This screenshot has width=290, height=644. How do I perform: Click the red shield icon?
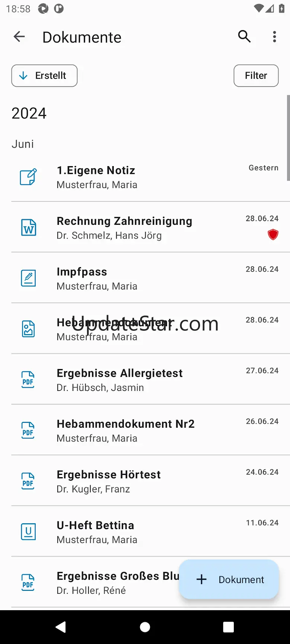273,235
